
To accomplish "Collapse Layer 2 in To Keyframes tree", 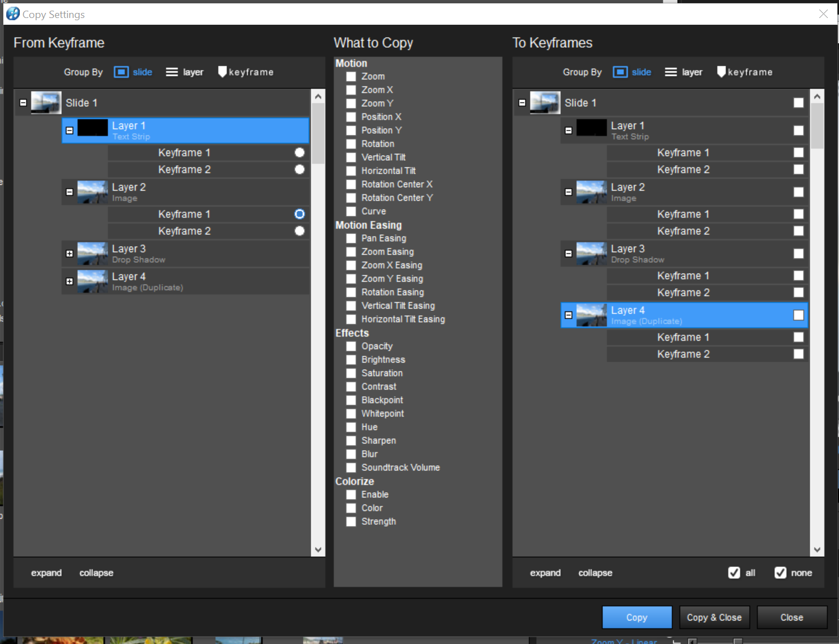I will 569,192.
